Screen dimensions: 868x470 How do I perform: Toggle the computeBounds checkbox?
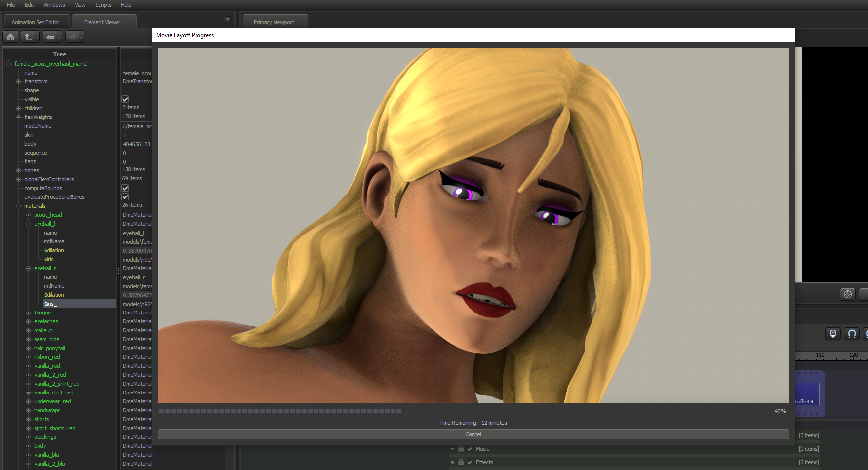pos(125,188)
